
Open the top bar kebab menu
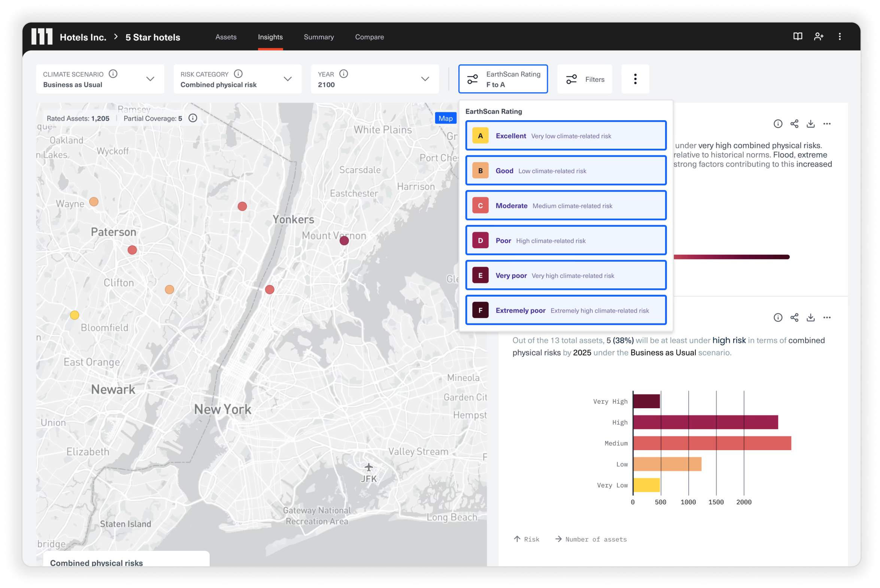[840, 36]
